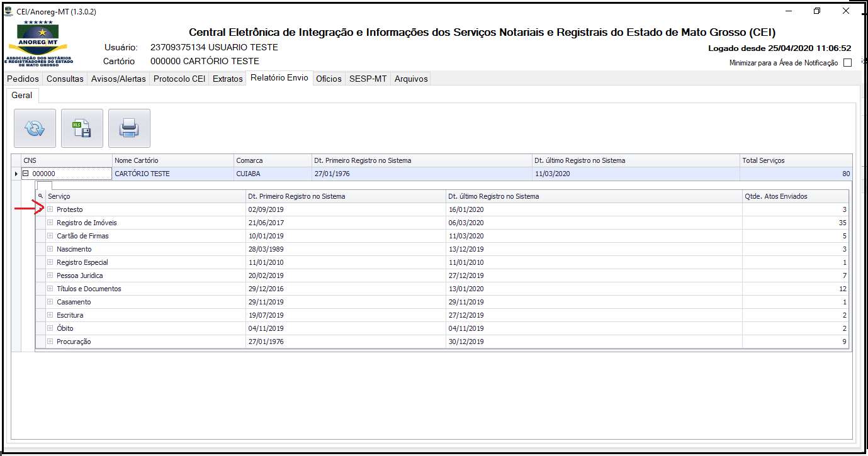
Task: Maximize the CEI/Anoreg-MT window
Action: 817,11
